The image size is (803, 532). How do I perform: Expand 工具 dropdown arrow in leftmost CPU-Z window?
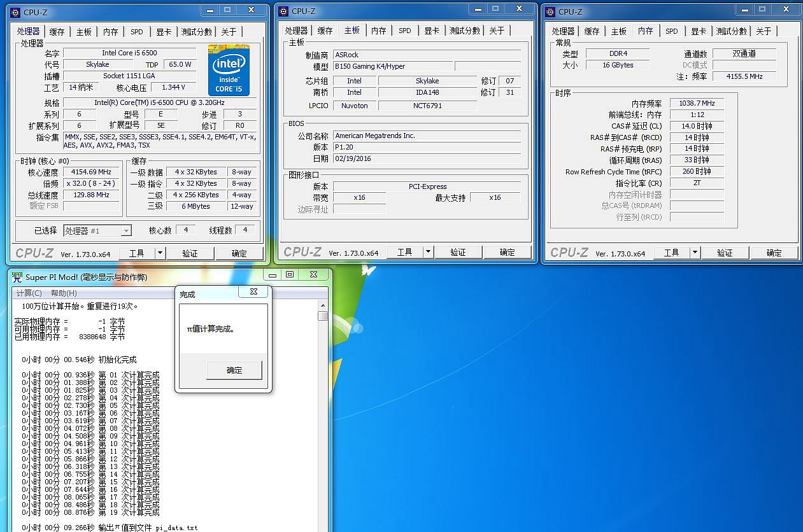pos(160,253)
